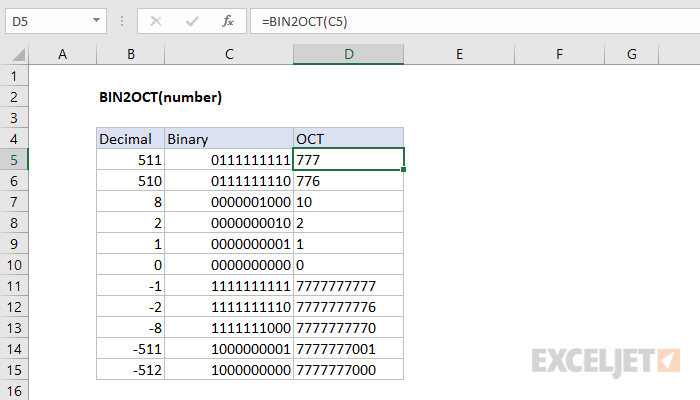Select cell with binary 1000000000
Viewport: 700px width, 400px height.
pyautogui.click(x=229, y=370)
